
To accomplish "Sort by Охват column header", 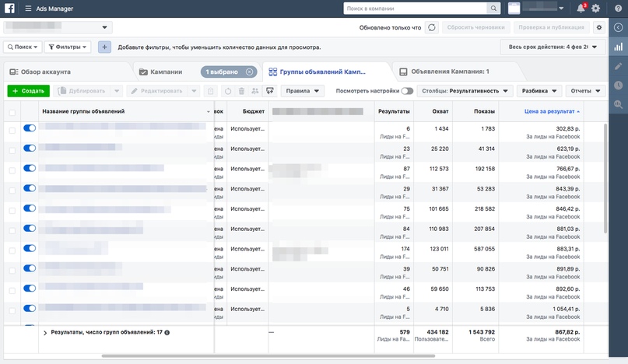I will (440, 112).
